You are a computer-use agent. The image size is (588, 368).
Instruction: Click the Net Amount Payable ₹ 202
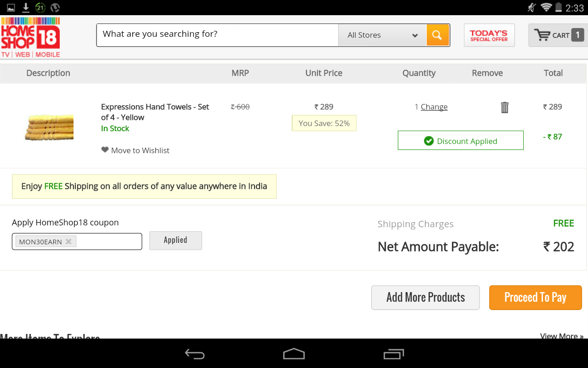[559, 247]
